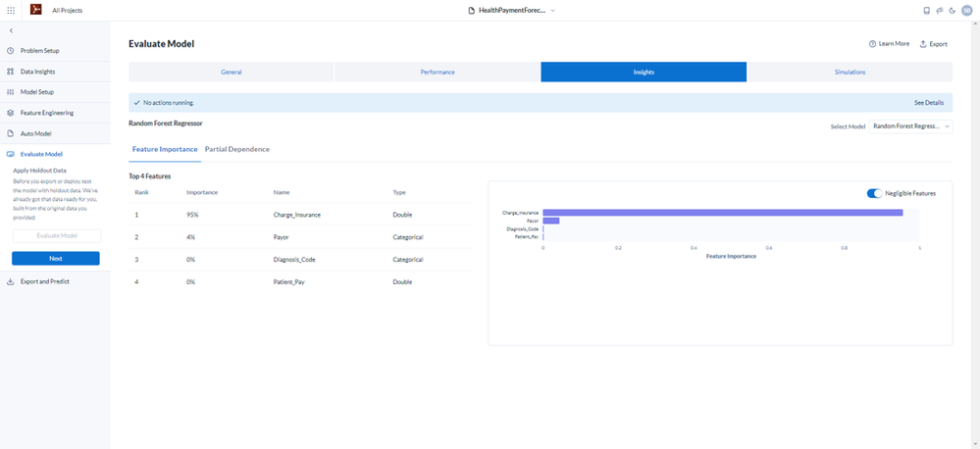Click the moon dark mode icon
The width and height of the screenshot is (980, 449).
(x=952, y=11)
